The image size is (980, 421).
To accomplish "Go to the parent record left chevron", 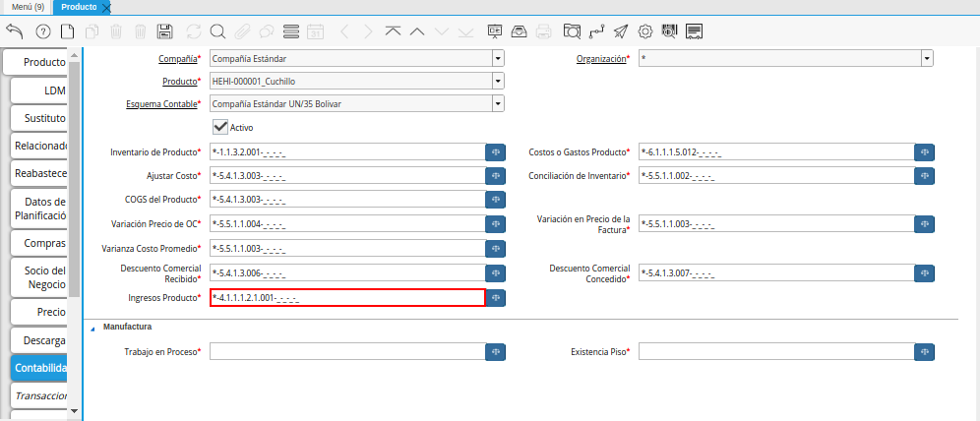I will coord(344,31).
